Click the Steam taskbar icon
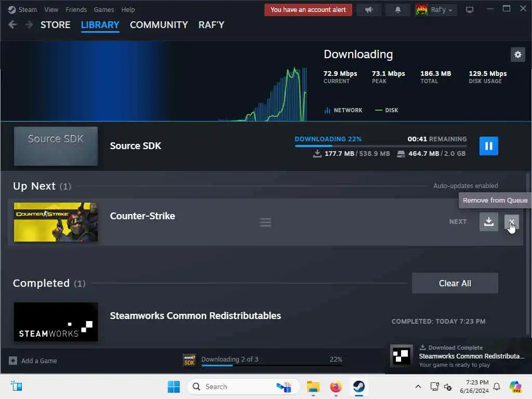Viewport: 532px width, 399px height. click(x=358, y=387)
